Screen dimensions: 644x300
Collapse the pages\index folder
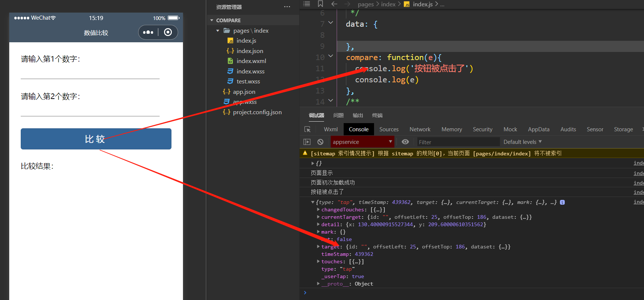pos(218,31)
